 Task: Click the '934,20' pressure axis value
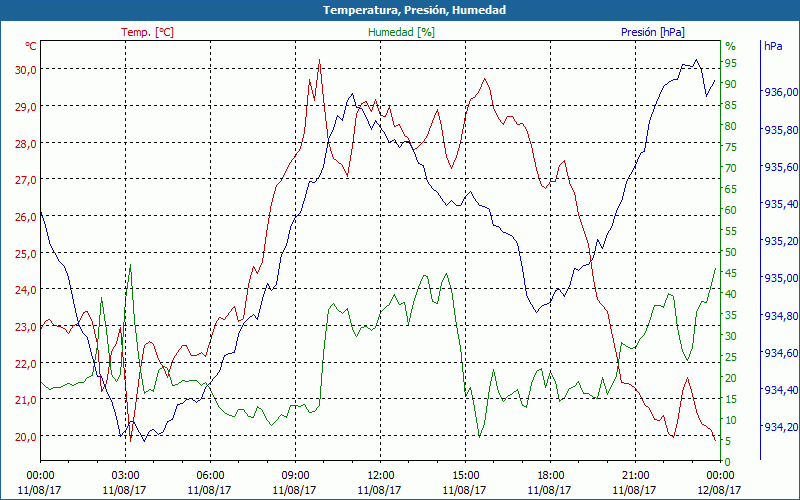tap(781, 427)
